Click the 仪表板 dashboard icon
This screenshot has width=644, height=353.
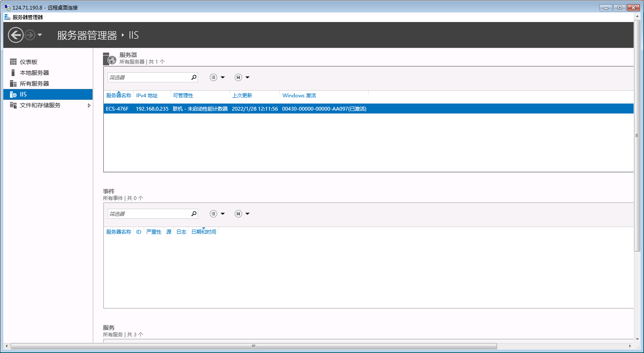point(13,62)
